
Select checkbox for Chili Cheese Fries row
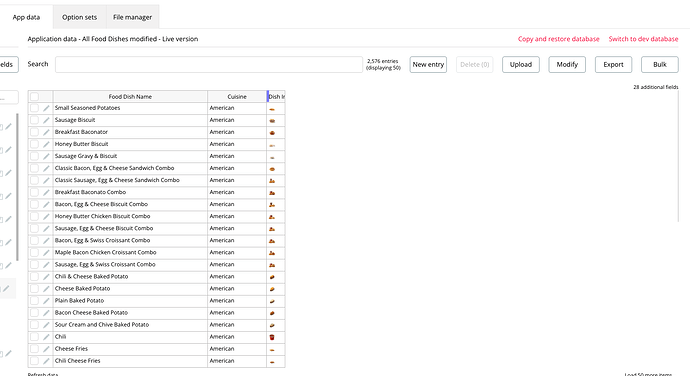[34, 361]
